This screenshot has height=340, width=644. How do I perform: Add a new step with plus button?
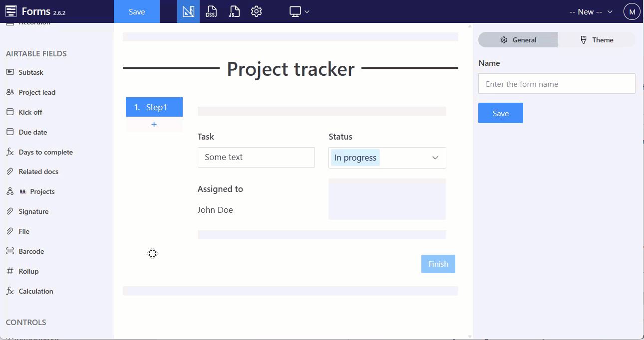[x=154, y=125]
